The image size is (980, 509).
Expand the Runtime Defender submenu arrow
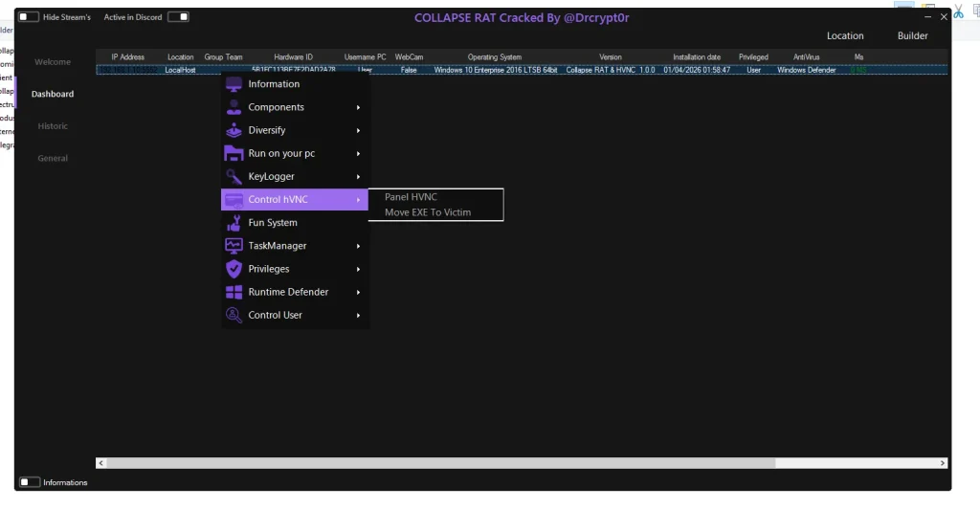pos(359,292)
